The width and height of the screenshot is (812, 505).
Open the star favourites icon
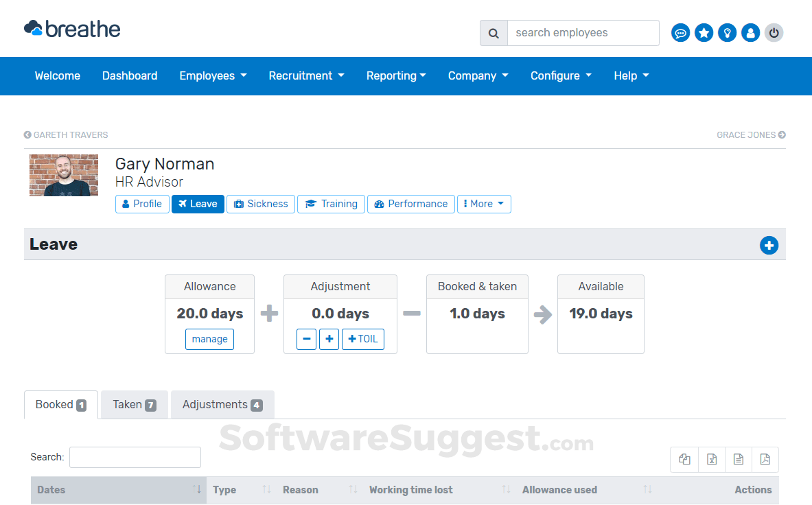pyautogui.click(x=704, y=33)
